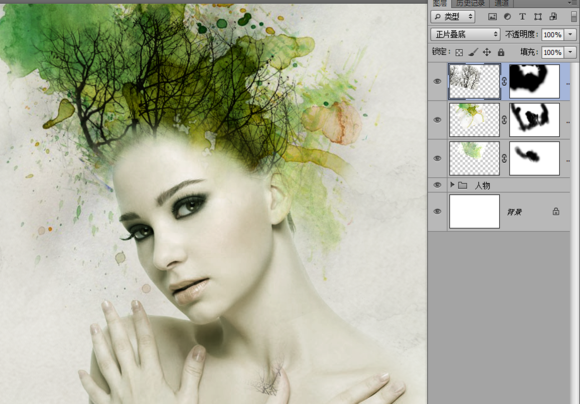Hide the 背景 background layer

pyautogui.click(x=437, y=211)
